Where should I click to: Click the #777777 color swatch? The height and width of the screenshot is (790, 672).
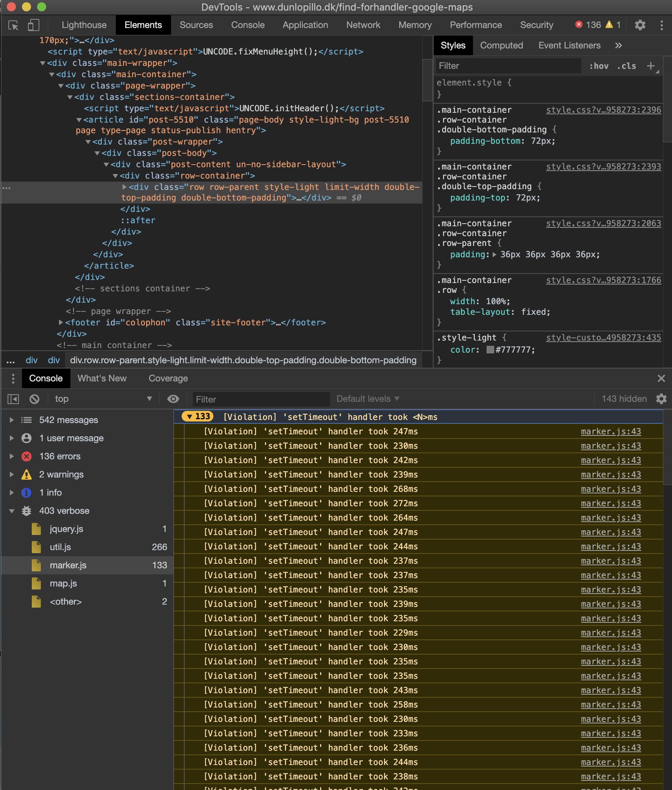[x=490, y=350]
